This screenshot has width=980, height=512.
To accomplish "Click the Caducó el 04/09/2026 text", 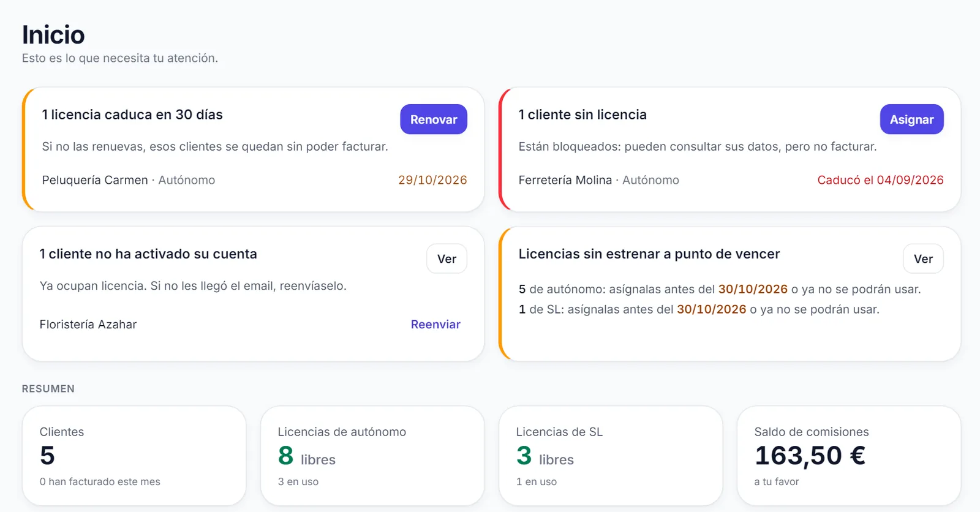I will click(x=880, y=180).
